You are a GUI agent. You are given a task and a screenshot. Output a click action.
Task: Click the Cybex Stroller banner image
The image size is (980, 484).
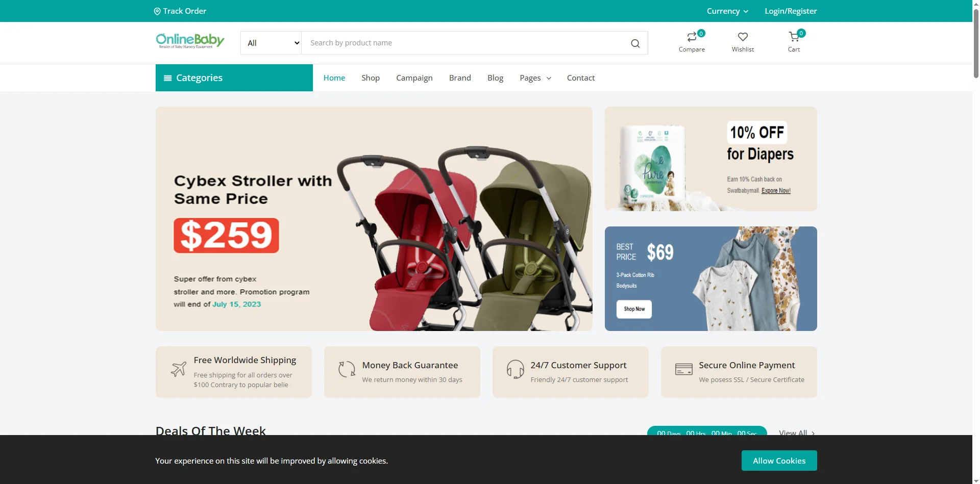[374, 219]
